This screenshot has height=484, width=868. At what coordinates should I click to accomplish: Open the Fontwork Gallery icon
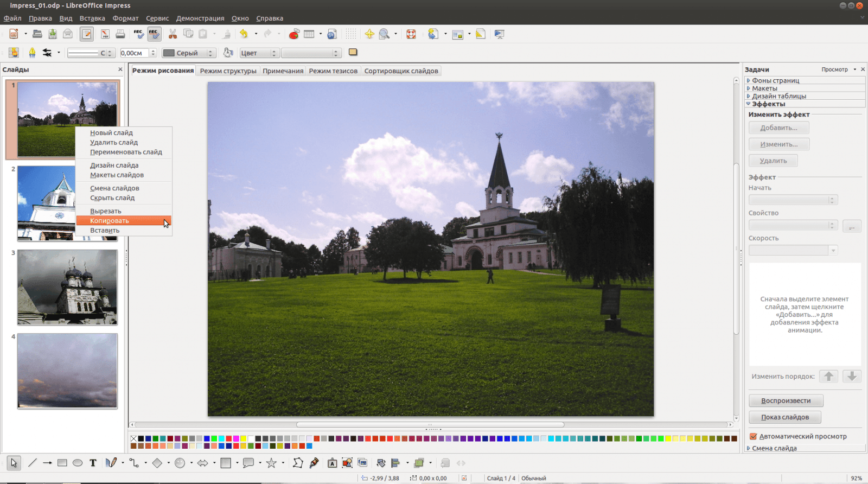(332, 463)
